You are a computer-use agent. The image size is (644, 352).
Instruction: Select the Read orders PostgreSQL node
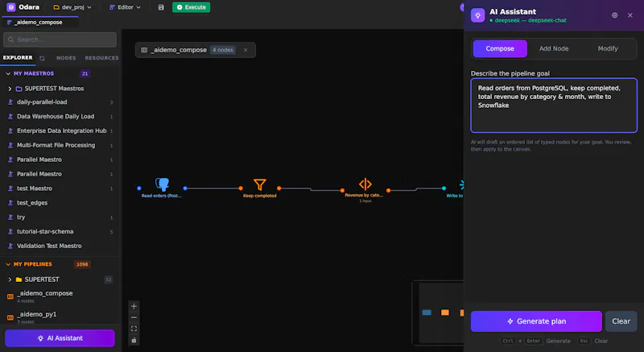tap(162, 188)
